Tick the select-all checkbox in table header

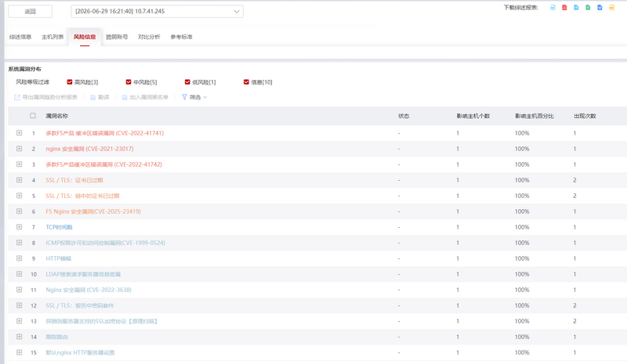click(33, 116)
